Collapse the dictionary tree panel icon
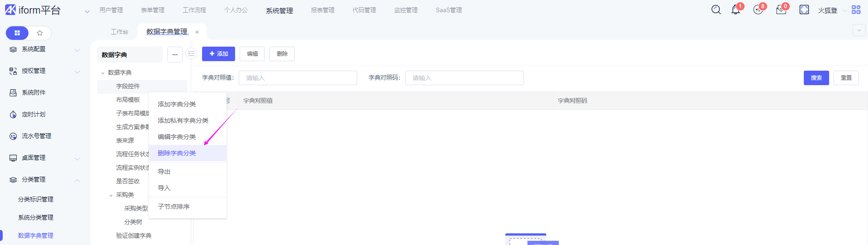 (191, 54)
